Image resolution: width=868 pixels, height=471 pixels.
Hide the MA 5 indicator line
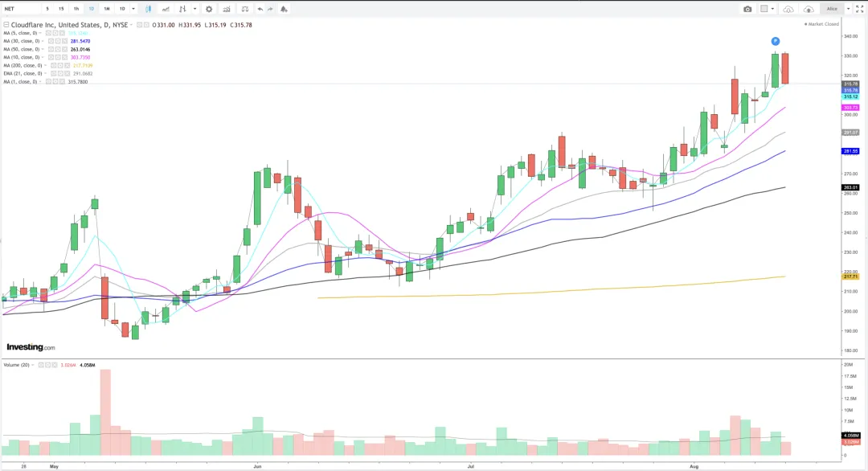pos(48,33)
